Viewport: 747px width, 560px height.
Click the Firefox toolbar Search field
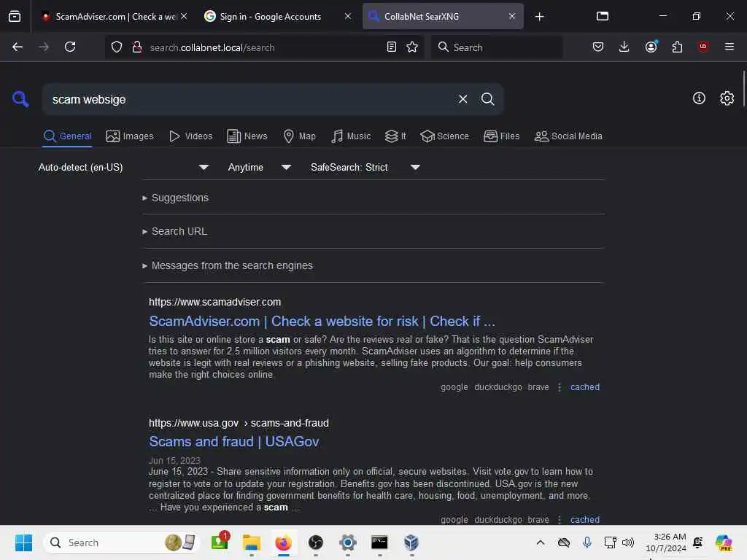(497, 47)
